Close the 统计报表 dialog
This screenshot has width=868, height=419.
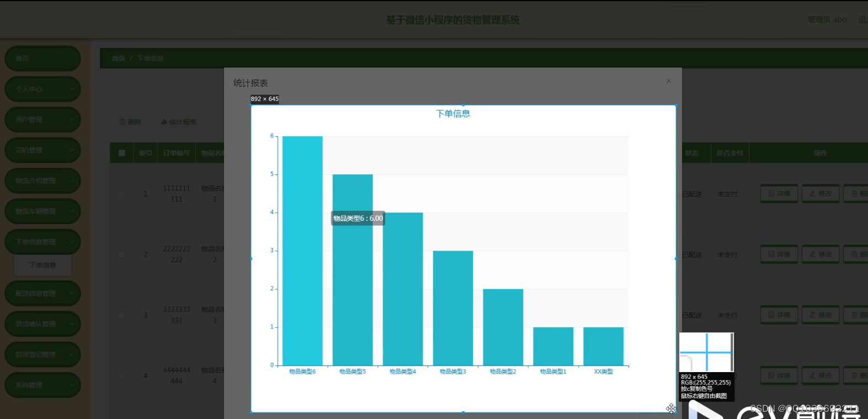click(668, 81)
